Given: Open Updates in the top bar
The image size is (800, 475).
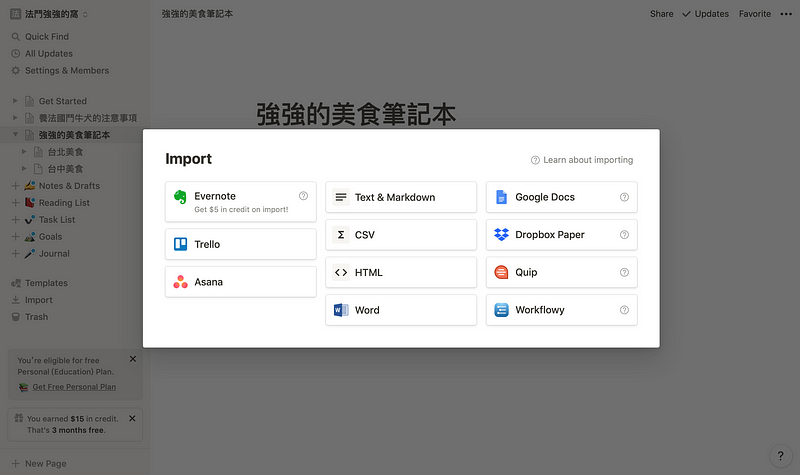Looking at the screenshot, I should [706, 14].
